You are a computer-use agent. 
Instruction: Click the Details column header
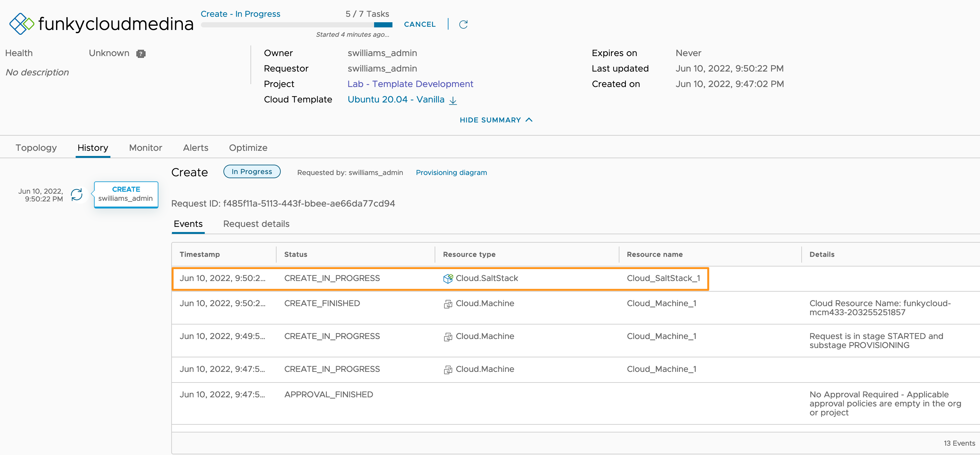[822, 254]
